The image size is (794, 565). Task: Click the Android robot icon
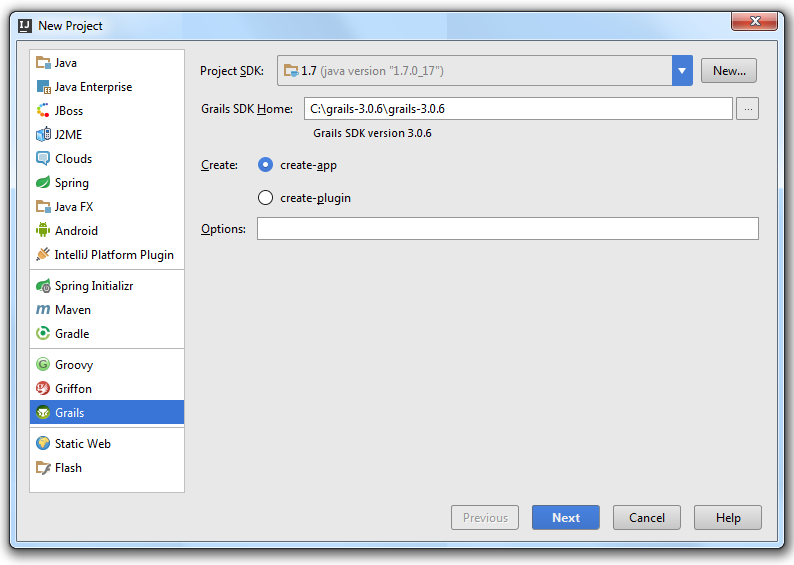(43, 230)
